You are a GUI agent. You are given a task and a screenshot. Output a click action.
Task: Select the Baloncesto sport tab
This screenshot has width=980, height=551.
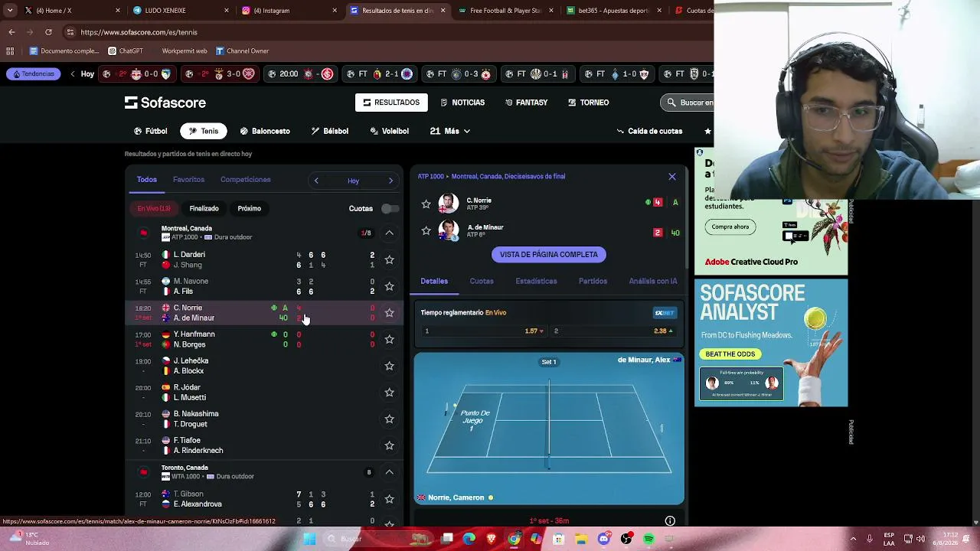(x=265, y=131)
